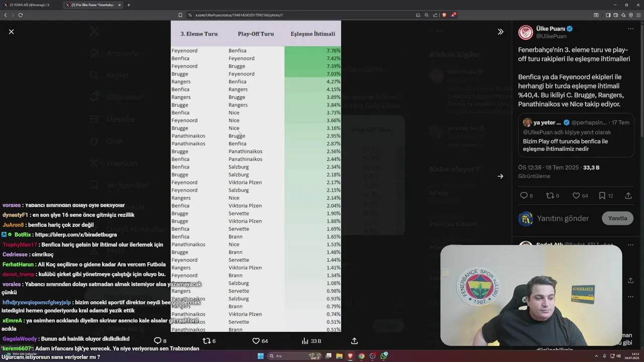
Task: Open Brave browser from the taskbar
Action: 351,356
